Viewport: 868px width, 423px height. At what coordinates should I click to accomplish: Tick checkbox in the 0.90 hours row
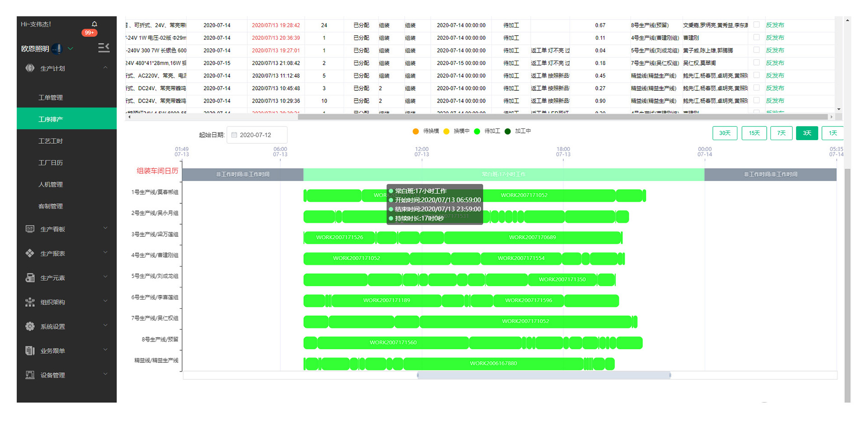pyautogui.click(x=756, y=101)
